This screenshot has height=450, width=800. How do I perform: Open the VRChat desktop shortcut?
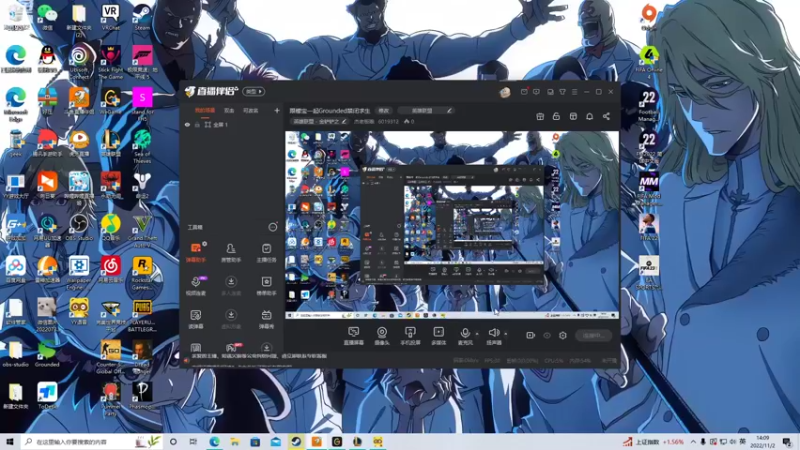110,17
